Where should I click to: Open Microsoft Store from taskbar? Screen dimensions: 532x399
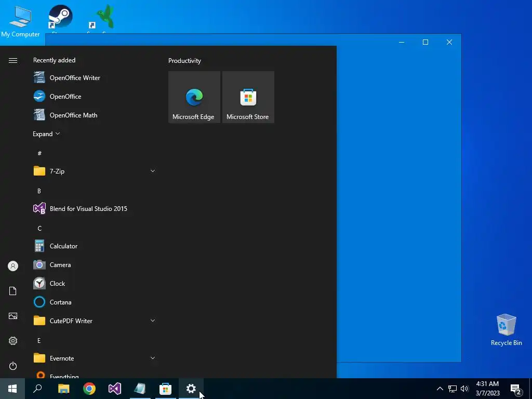(x=165, y=389)
